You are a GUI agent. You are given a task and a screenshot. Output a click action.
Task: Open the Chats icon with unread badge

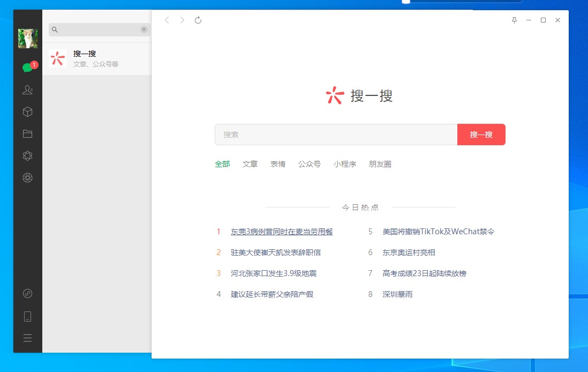[x=28, y=68]
